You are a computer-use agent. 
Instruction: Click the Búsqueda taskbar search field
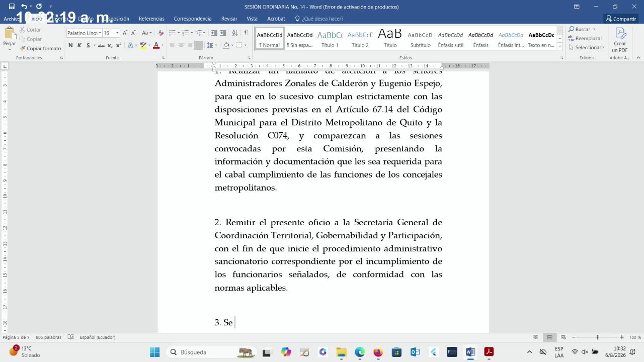tap(211, 352)
